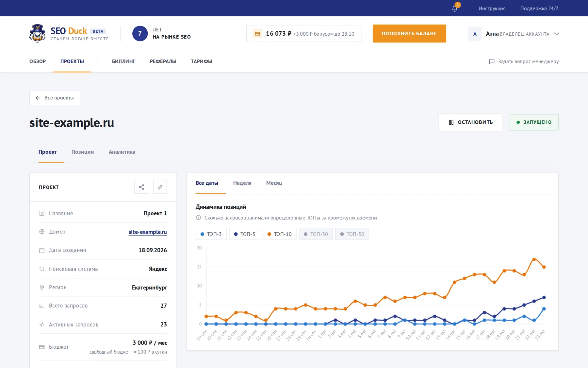Click the region value Екатеринбург
Image resolution: width=588 pixels, height=368 pixels.
149,288
